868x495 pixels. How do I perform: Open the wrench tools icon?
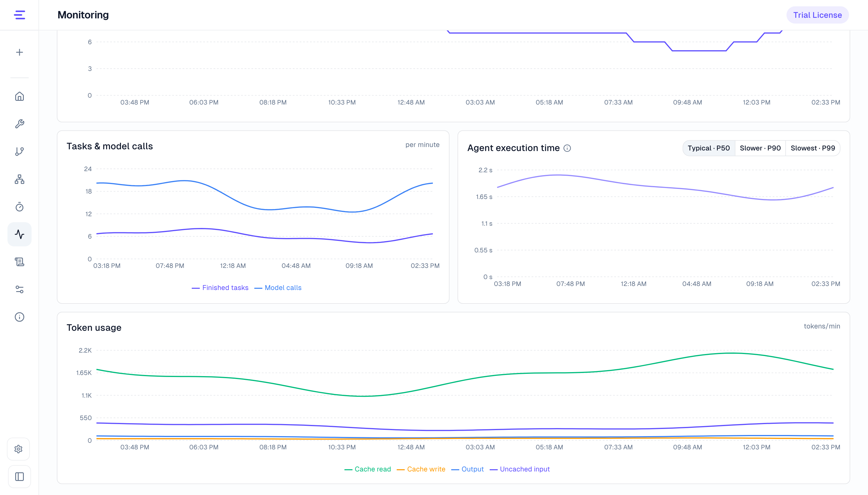[x=19, y=124]
